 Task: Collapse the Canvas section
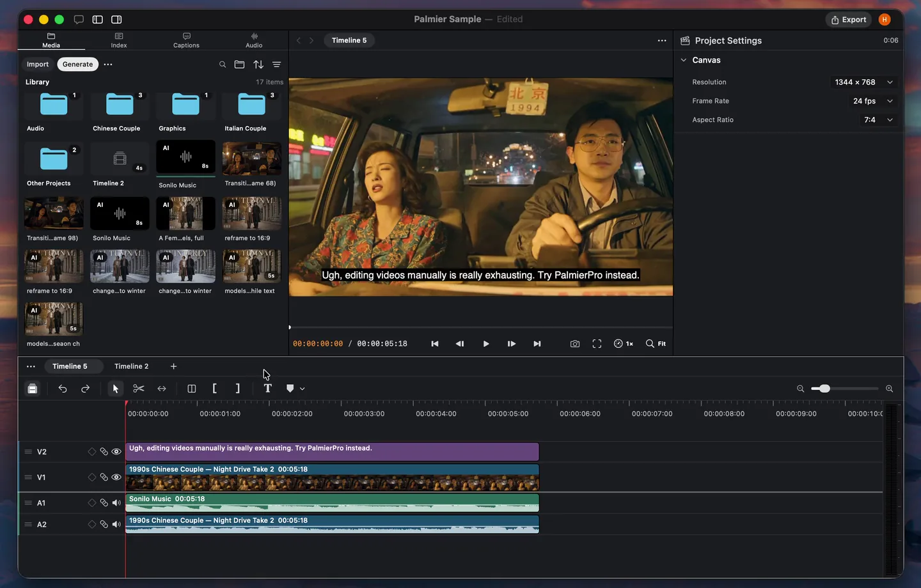tap(684, 60)
